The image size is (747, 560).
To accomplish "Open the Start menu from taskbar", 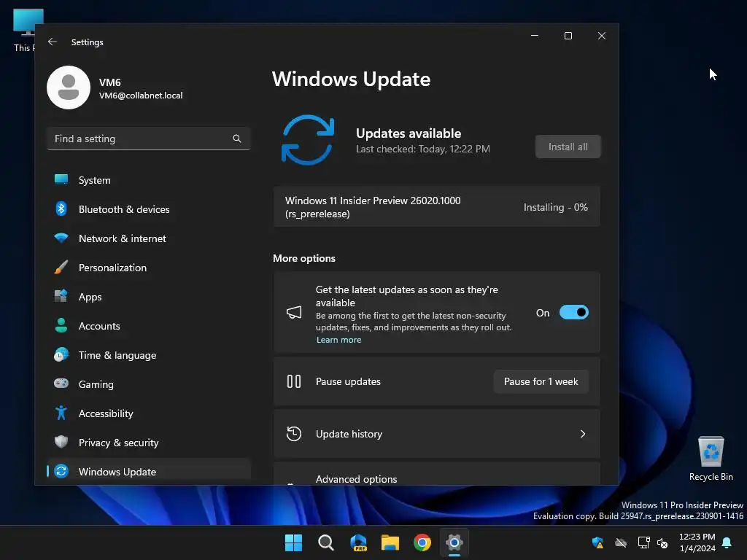I will click(x=293, y=542).
